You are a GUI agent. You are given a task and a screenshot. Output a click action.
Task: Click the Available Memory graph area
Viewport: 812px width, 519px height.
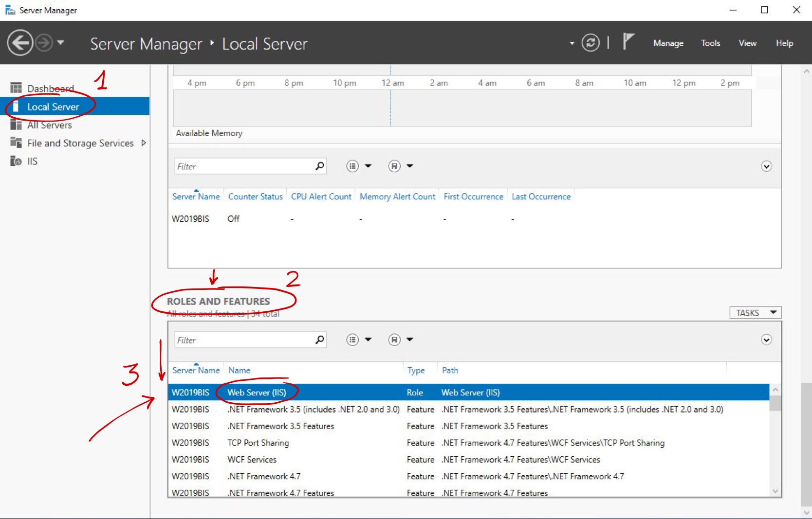click(x=462, y=108)
